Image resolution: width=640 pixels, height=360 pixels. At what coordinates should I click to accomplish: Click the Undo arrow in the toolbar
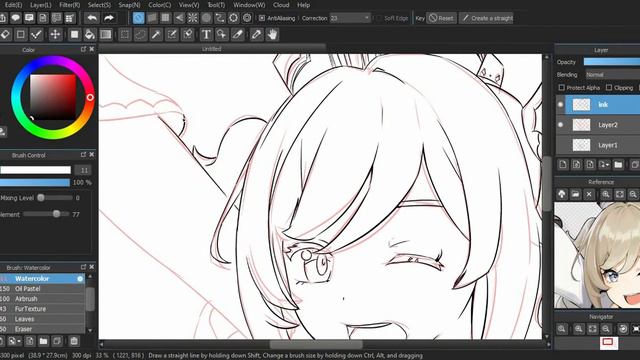coord(92,18)
